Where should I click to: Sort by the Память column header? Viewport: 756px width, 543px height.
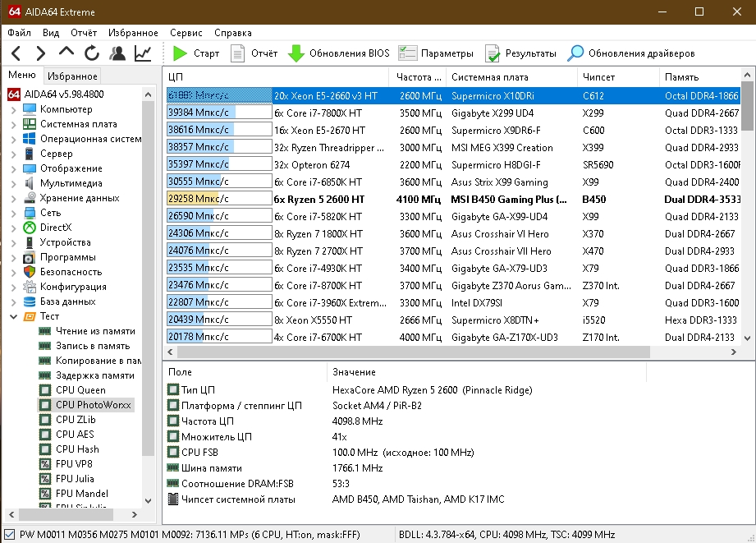pyautogui.click(x=700, y=76)
